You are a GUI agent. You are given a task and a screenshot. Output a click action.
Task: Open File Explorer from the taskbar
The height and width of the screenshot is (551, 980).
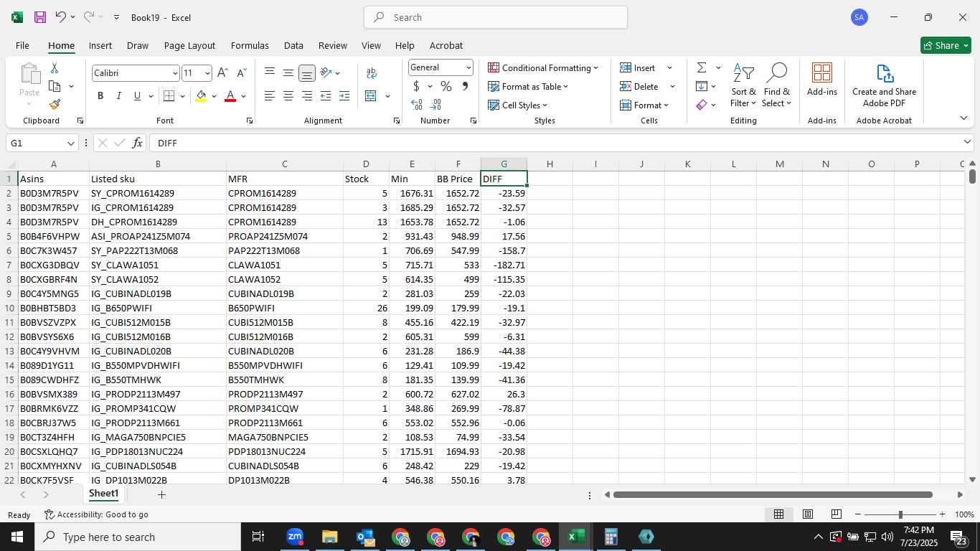point(329,537)
